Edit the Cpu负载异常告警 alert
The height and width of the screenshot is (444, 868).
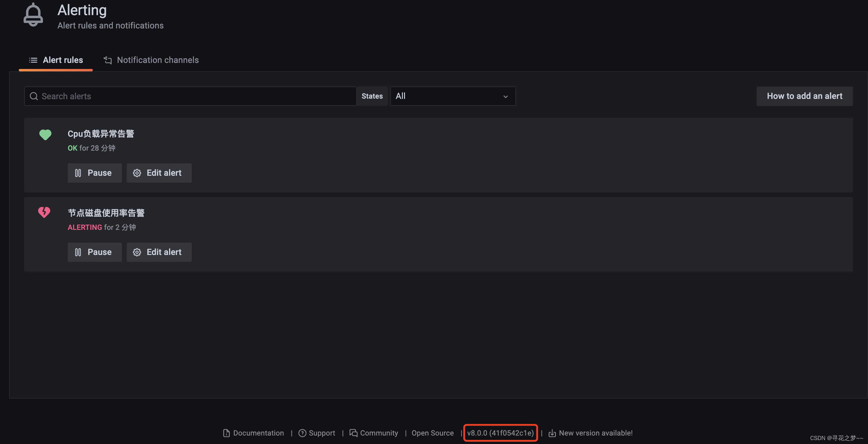point(159,173)
